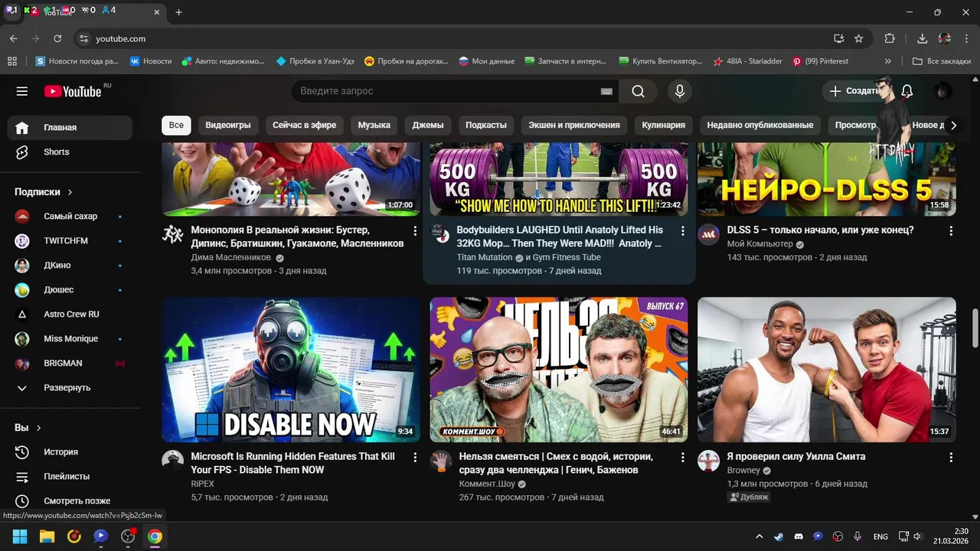This screenshot has width=980, height=551.
Task: Select the Кулинария filter chip
Action: (664, 125)
